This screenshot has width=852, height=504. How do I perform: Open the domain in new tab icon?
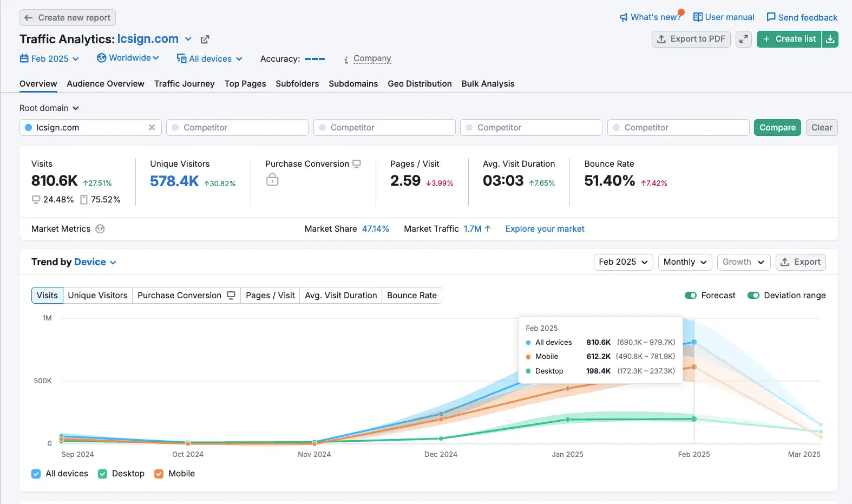205,40
